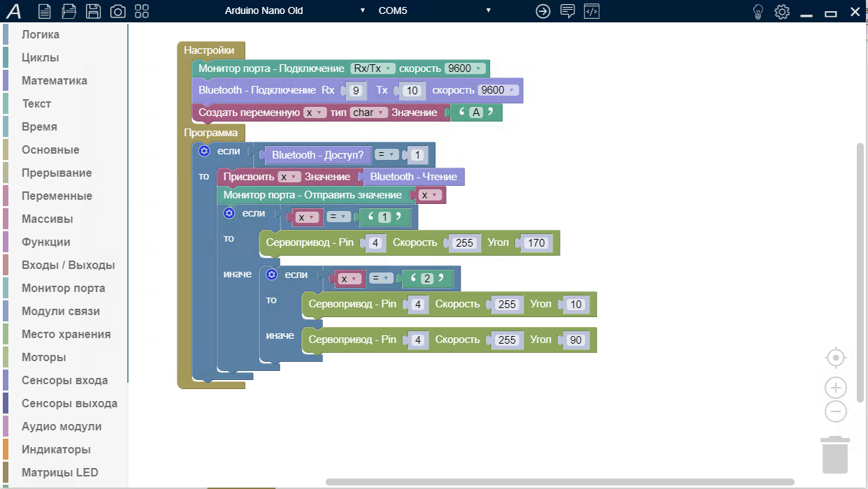Save the project with floppy icon

(x=93, y=11)
